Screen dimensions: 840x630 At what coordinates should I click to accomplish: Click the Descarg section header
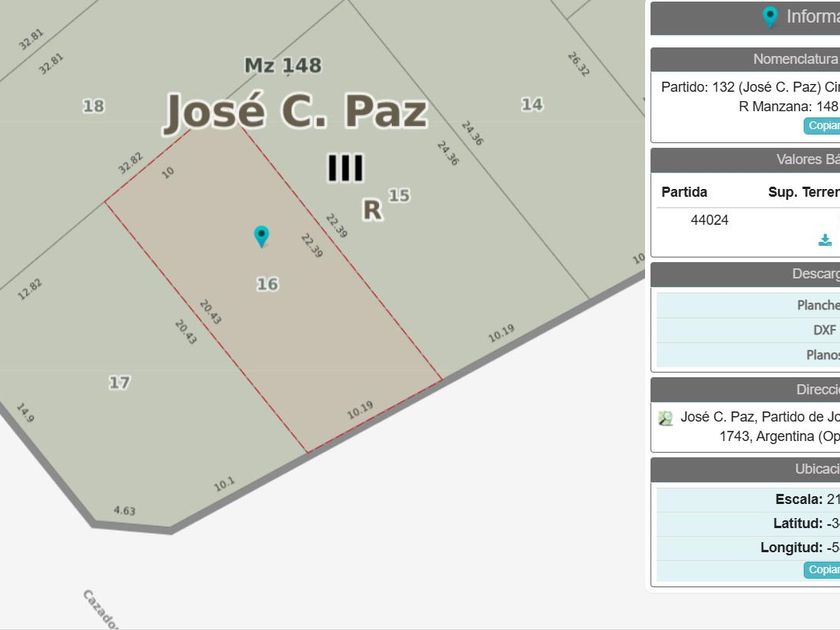coord(745,274)
